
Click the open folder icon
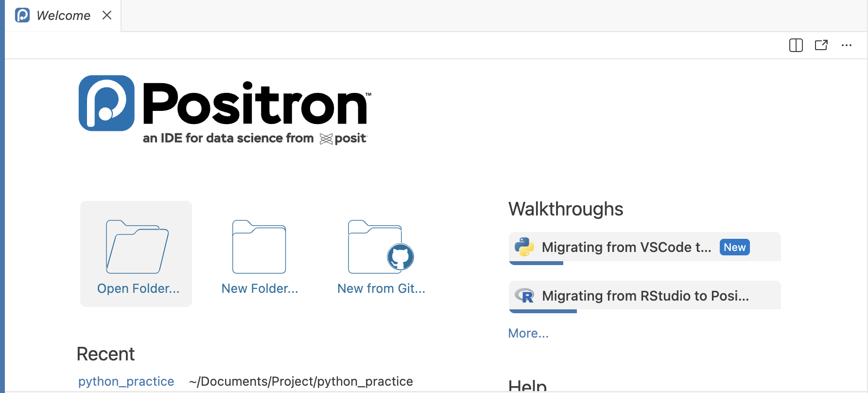click(x=137, y=247)
